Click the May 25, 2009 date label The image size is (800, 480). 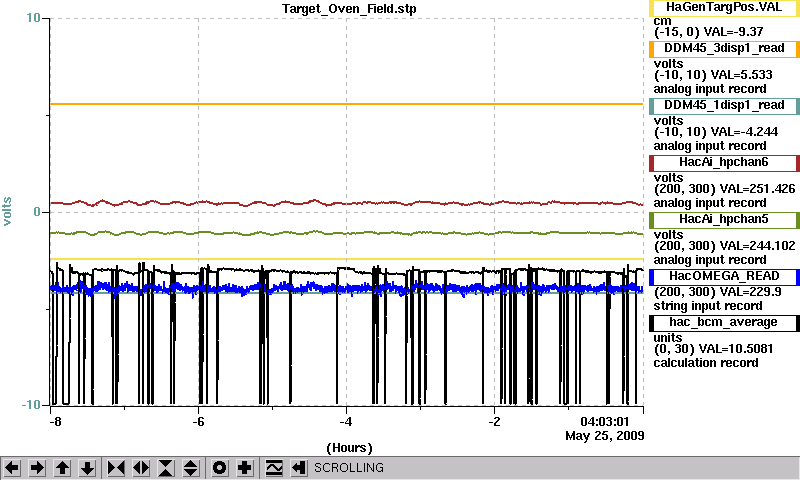(x=605, y=436)
